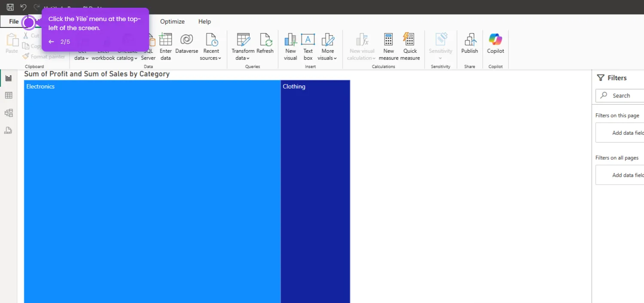This screenshot has width=644, height=303.
Task: Click the Search field in Filters pane
Action: [x=620, y=96]
